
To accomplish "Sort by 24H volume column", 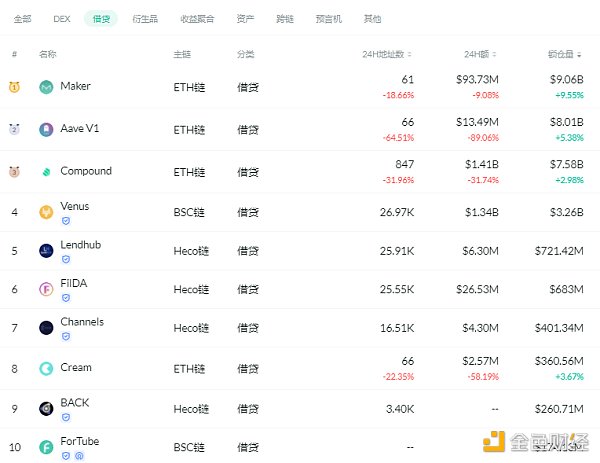I will pos(480,54).
